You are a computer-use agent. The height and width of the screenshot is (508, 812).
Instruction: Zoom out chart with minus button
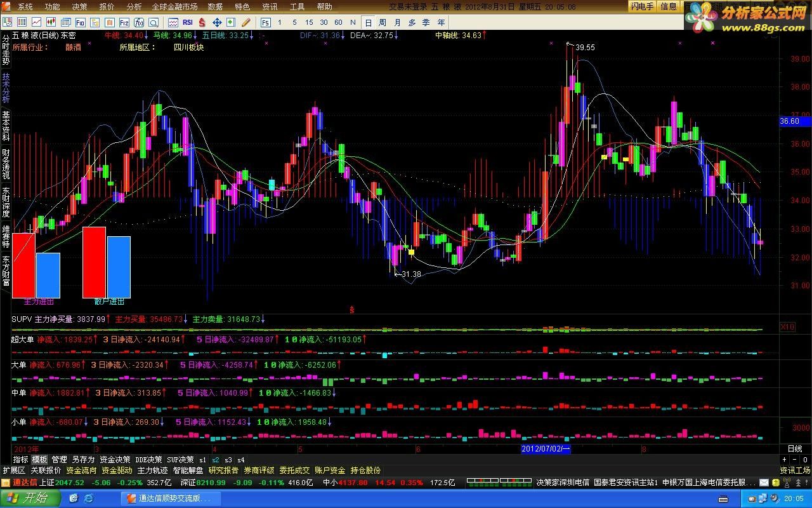795,459
